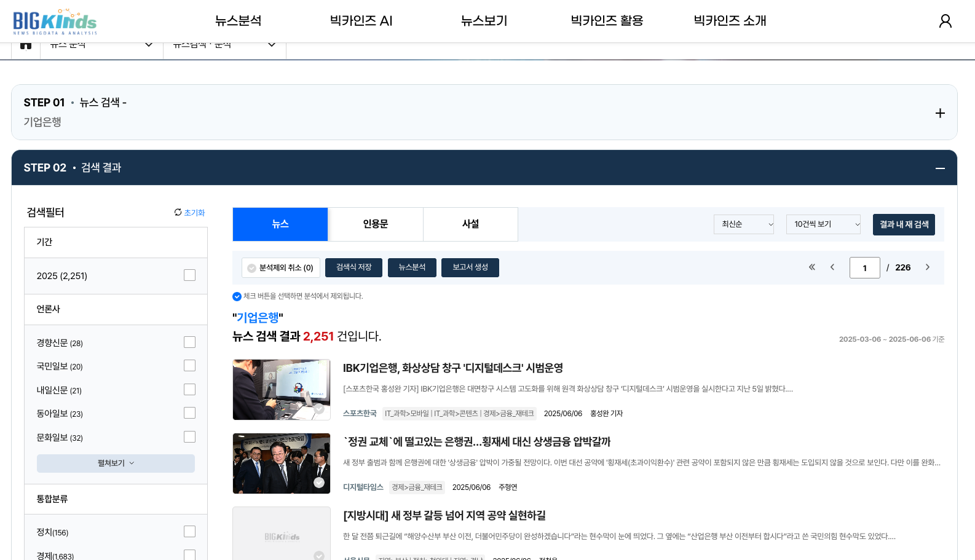
Task: Click the 디지털타임스 source link
Action: coord(363,487)
